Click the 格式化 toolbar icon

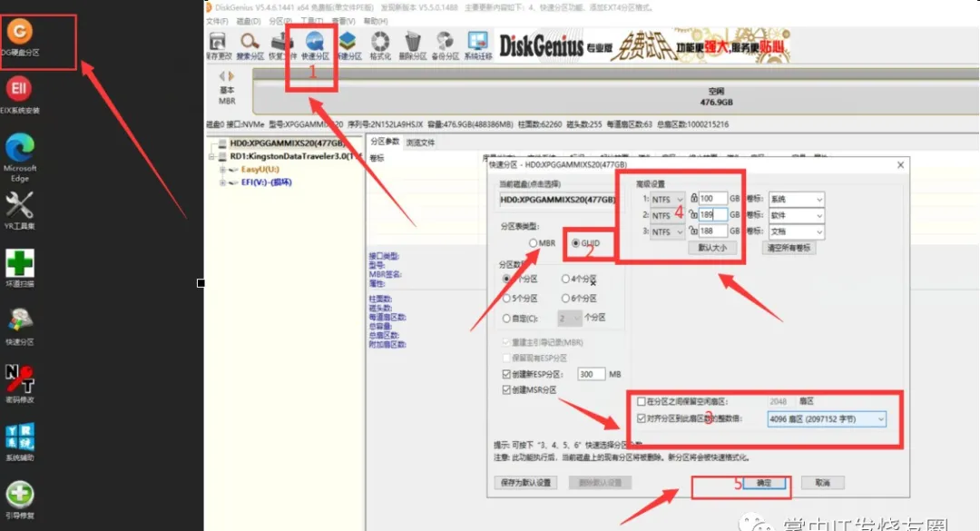pyautogui.click(x=380, y=45)
